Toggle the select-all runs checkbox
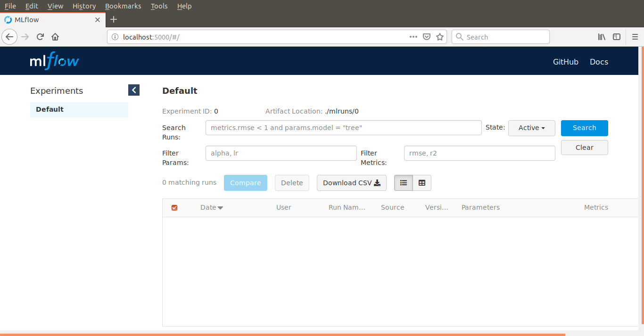The width and height of the screenshot is (644, 336). click(x=174, y=208)
